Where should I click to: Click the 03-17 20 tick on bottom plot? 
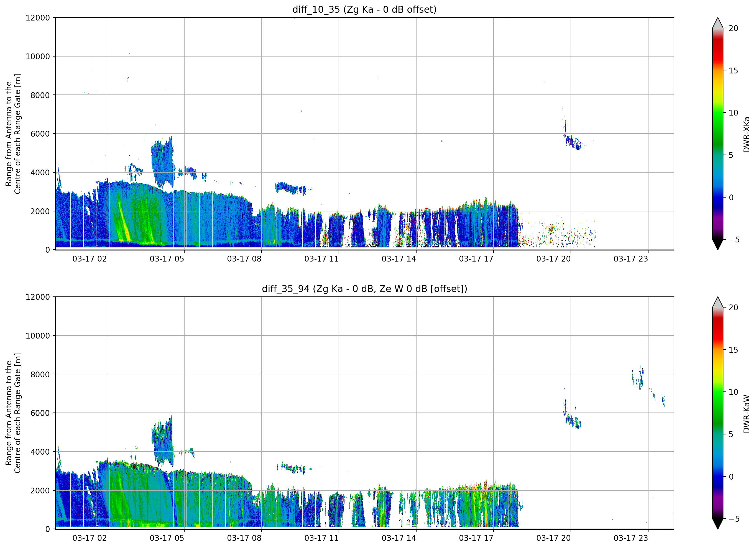pos(554,538)
